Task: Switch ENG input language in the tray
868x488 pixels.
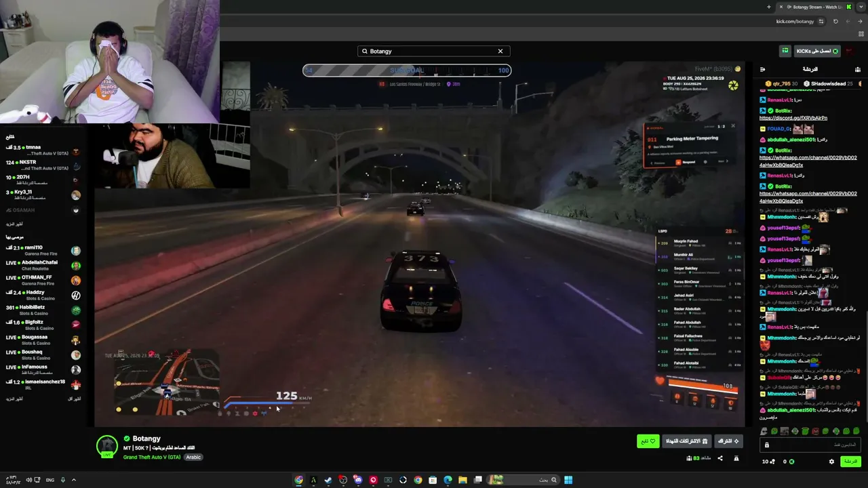Action: 50,480
